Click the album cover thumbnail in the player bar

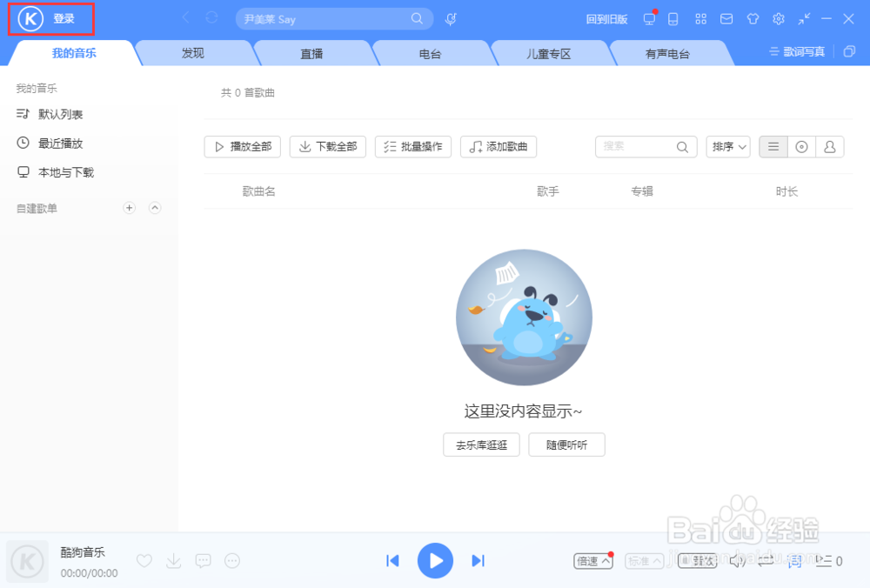pos(27,561)
